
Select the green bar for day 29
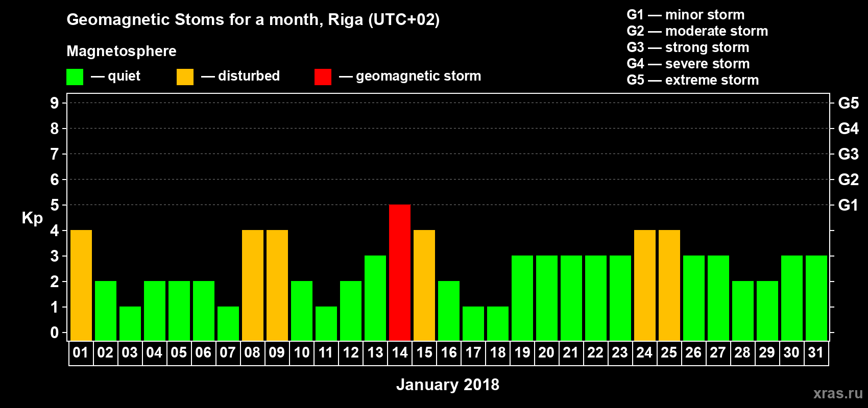tap(767, 311)
